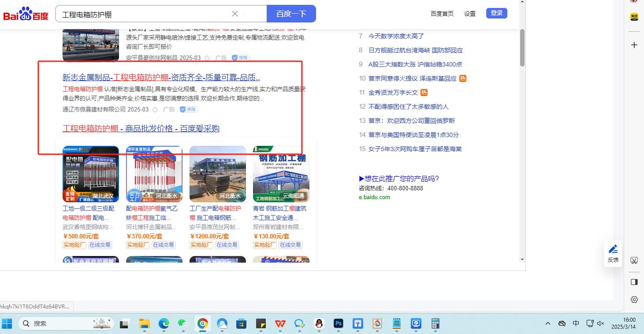Open the feedback (反馈) pencil button

point(613,253)
